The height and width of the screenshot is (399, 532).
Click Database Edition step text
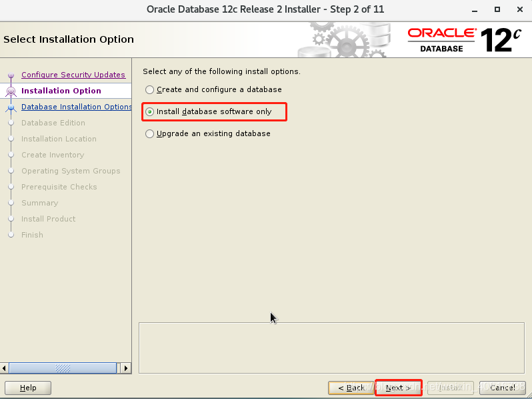tap(53, 123)
